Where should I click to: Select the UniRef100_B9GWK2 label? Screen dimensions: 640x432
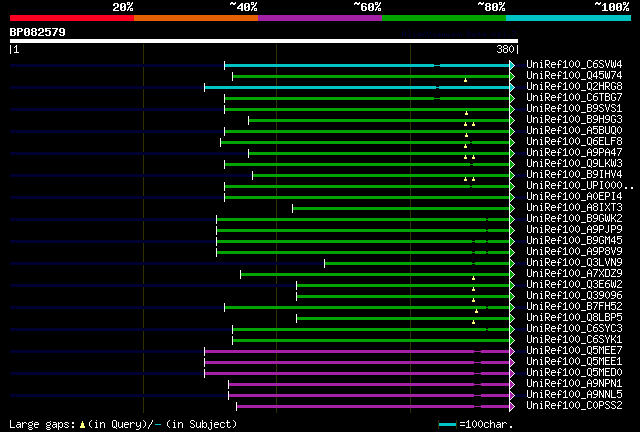[x=574, y=219]
